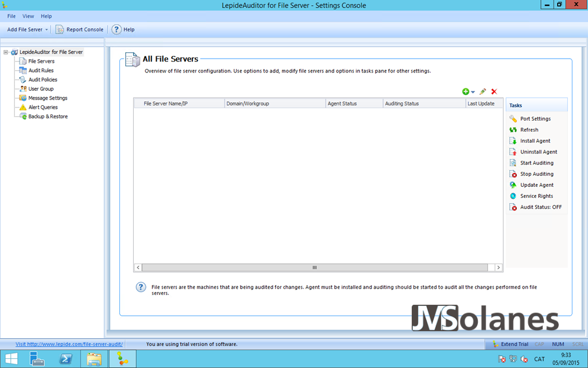Click the Report Console toolbar label
Viewport: 588px width, 368px height.
click(85, 29)
